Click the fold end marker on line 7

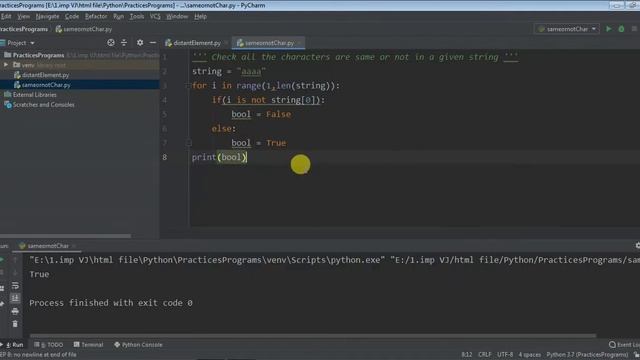[188, 143]
